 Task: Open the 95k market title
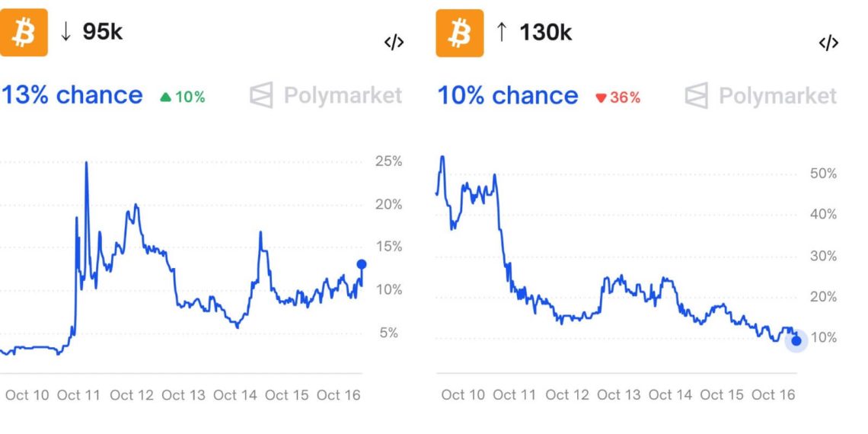pyautogui.click(x=102, y=32)
